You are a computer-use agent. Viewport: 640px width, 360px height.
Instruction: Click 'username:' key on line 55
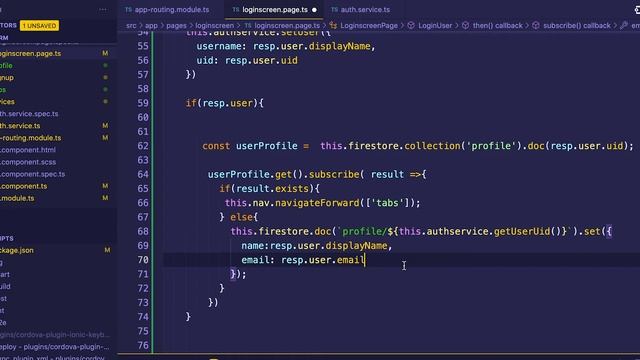click(x=222, y=46)
